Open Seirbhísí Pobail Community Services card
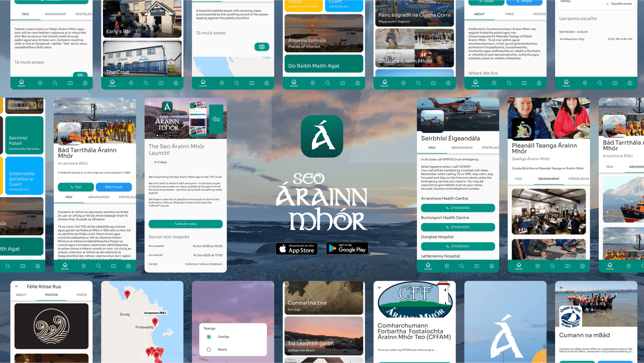 [24, 135]
